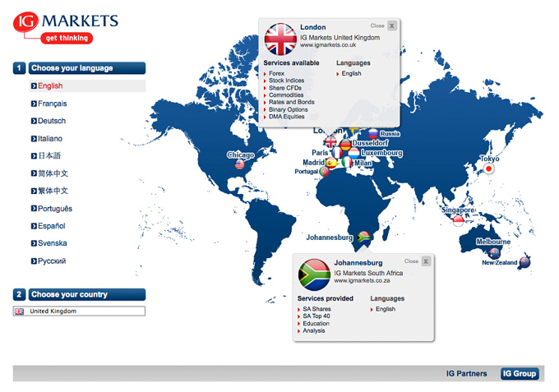
Task: Click the Melbourne Australia flag marker
Action: (x=494, y=253)
